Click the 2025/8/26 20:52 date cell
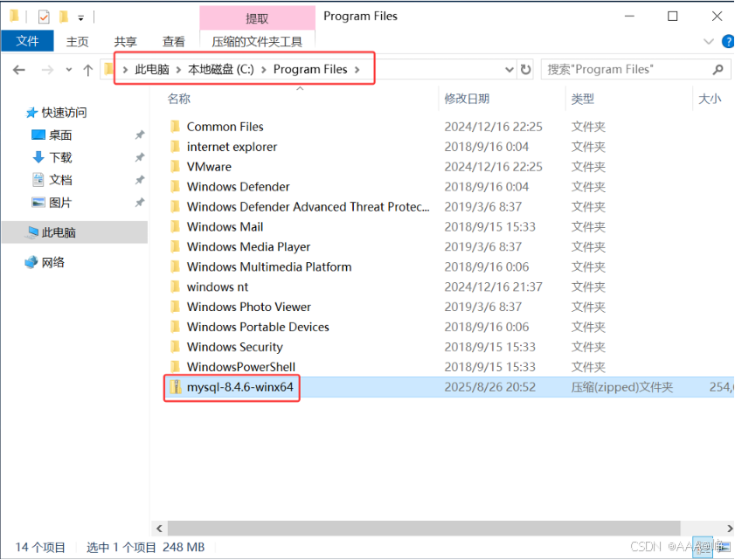This screenshot has height=560, width=735. (489, 387)
